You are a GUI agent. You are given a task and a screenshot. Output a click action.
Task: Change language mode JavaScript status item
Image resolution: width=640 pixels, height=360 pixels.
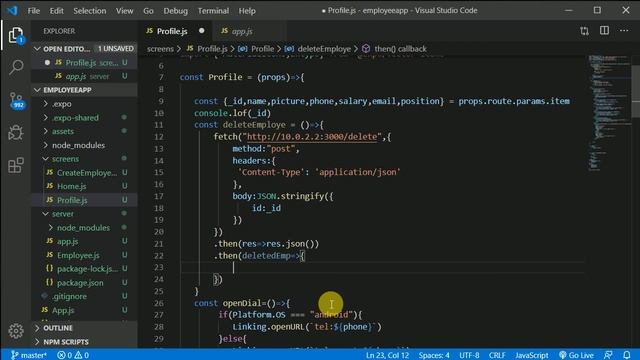pos(531,355)
